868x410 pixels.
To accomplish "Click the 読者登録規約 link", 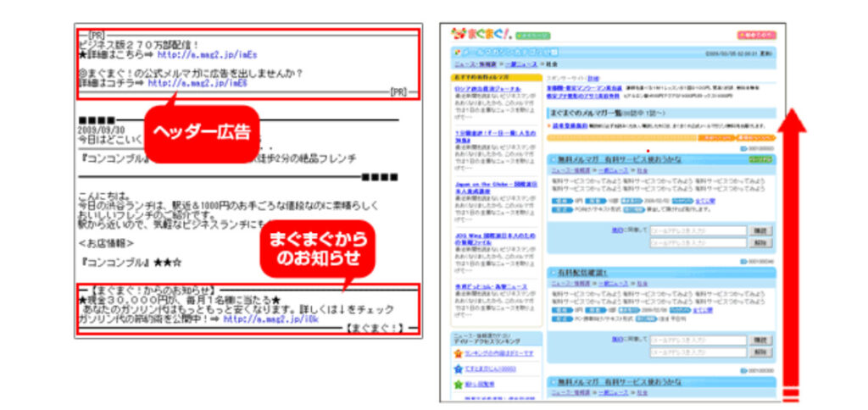I will pos(569,126).
